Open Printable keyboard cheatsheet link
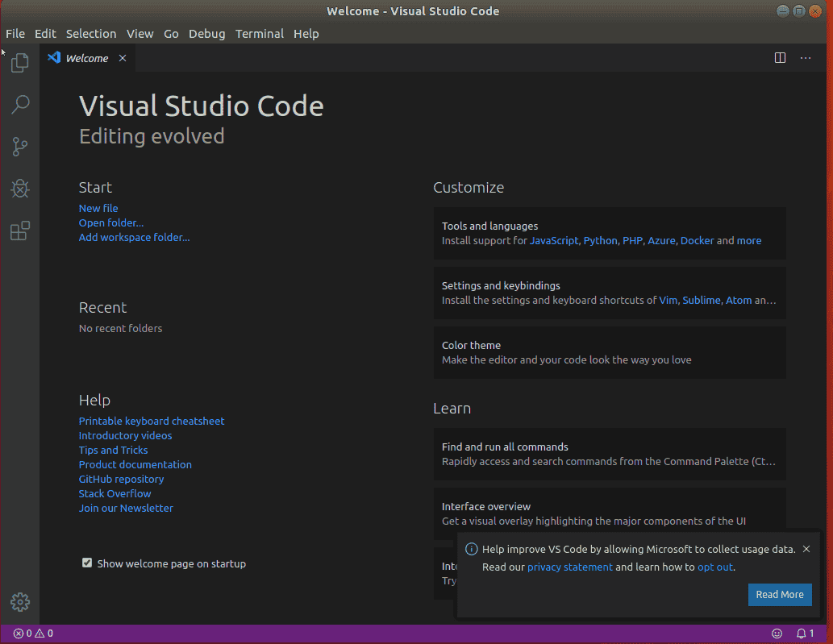Image resolution: width=833 pixels, height=644 pixels. [x=152, y=421]
